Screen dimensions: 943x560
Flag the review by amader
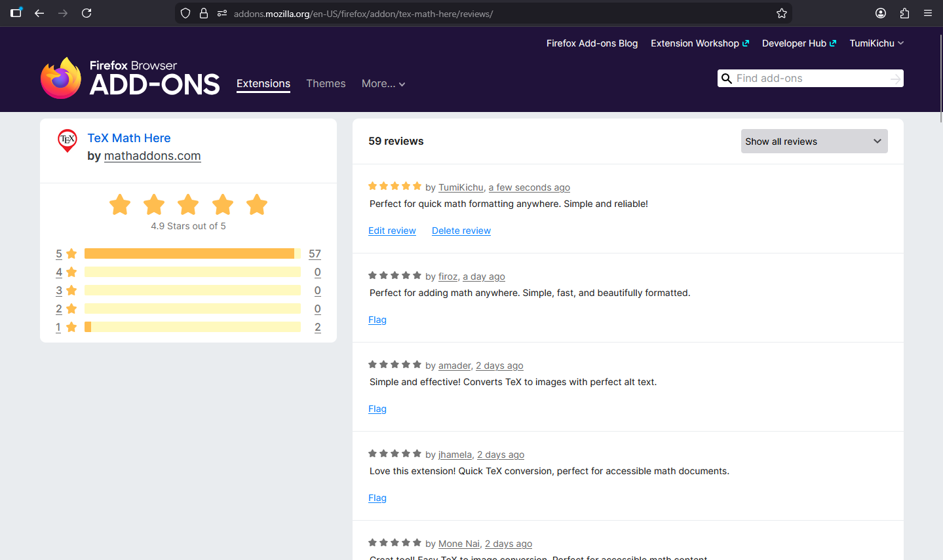tap(377, 409)
